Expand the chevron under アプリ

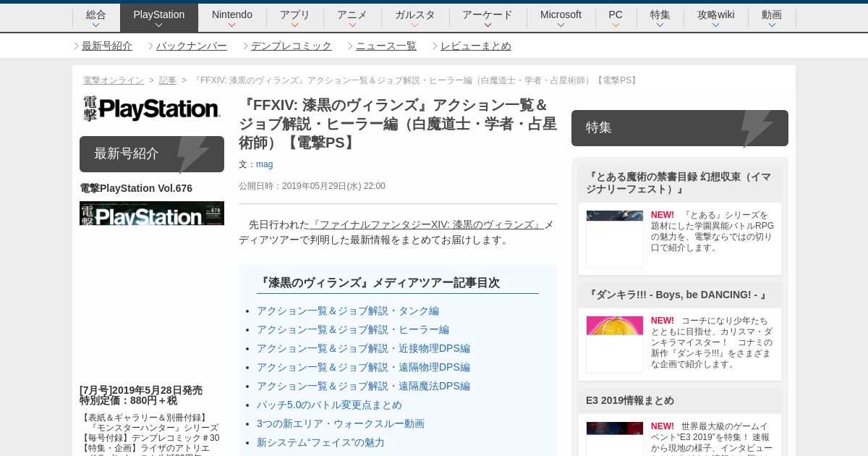point(295,25)
